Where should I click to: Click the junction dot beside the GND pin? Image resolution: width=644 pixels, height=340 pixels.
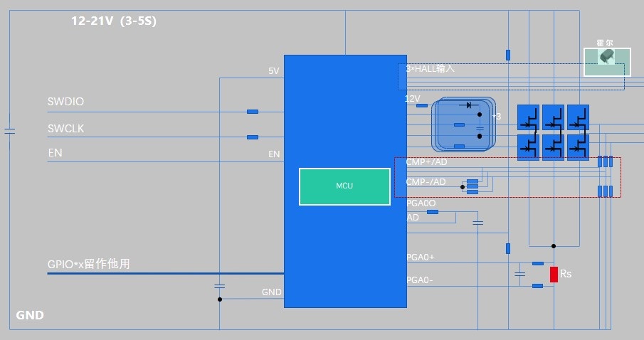(x=220, y=299)
